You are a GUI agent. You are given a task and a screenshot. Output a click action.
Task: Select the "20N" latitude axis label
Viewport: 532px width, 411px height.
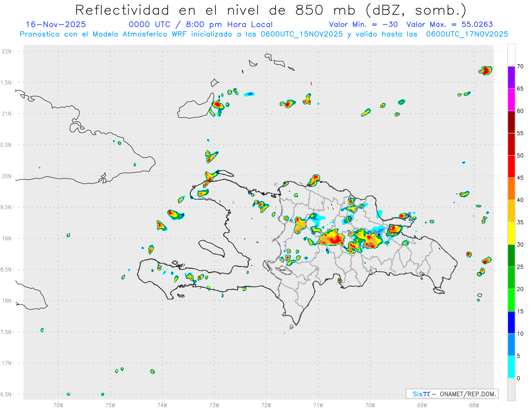8,176
